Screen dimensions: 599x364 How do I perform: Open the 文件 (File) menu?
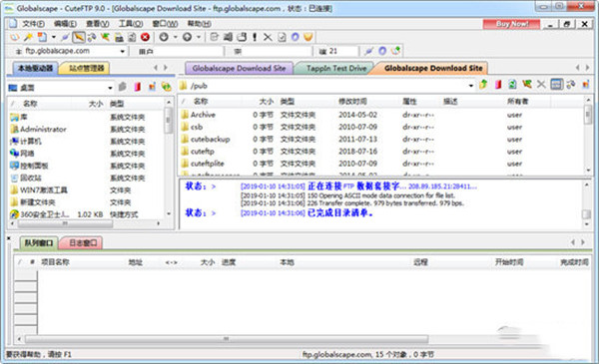pos(33,24)
